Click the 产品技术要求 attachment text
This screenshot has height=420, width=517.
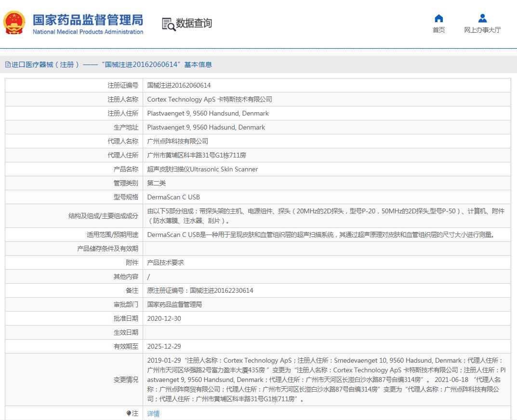tap(165, 263)
